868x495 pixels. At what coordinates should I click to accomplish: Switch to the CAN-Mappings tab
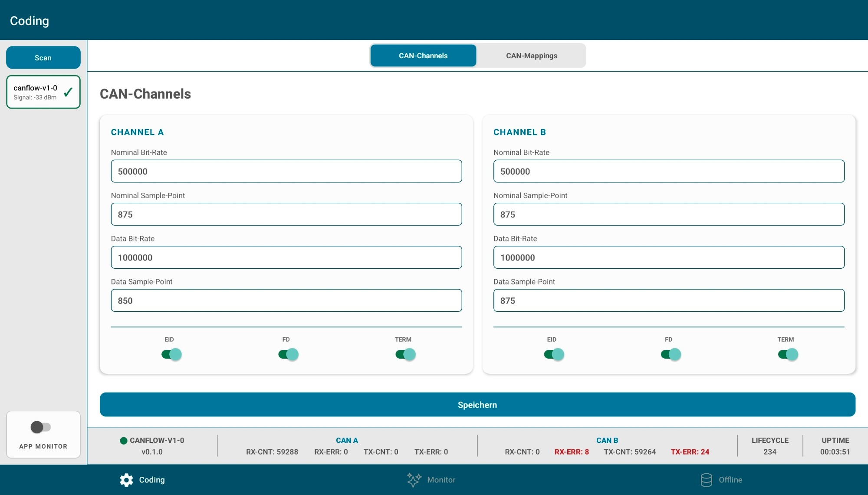pos(531,56)
